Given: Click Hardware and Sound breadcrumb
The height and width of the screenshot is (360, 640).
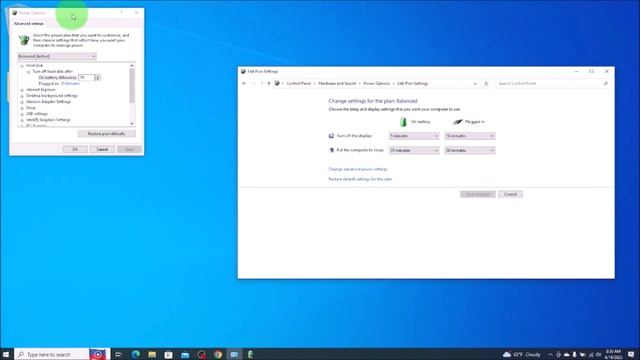Looking at the screenshot, I should coord(337,83).
